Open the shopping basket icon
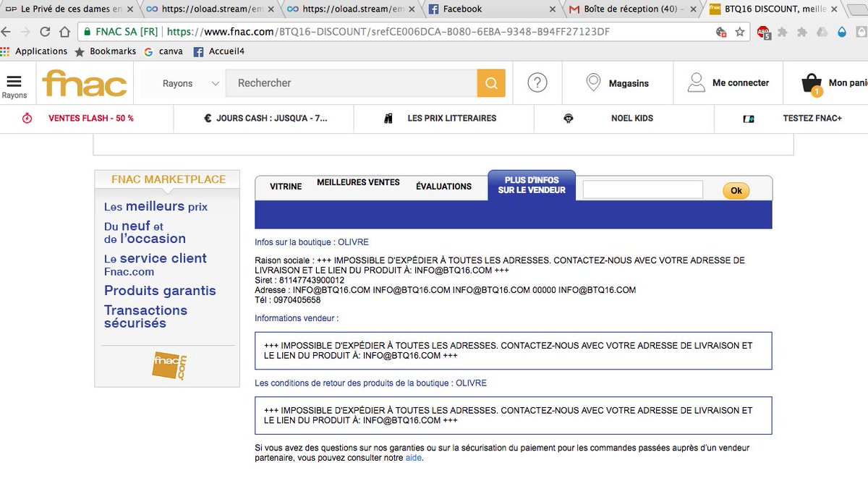 click(x=812, y=84)
